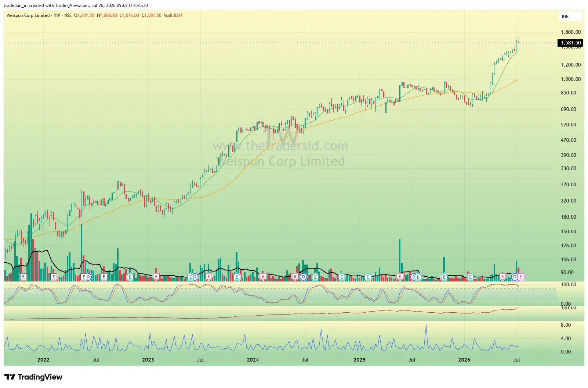Click the NSE exchange label

68,15
